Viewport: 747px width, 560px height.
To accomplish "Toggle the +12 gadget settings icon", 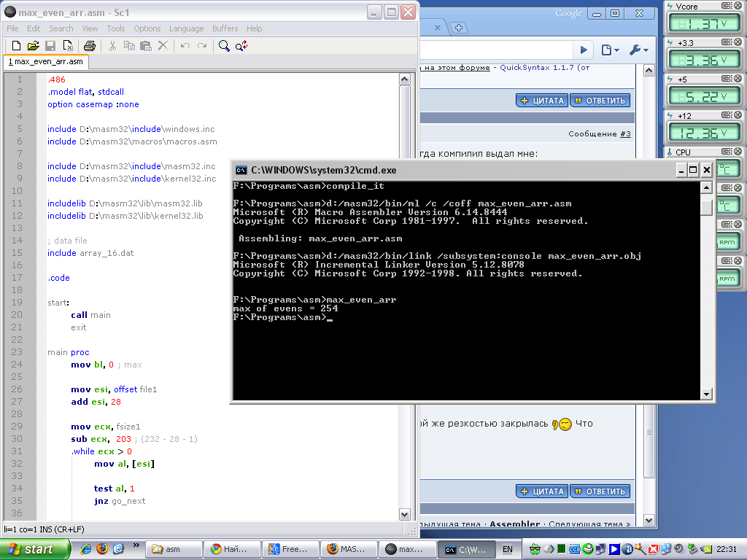I will (727, 116).
